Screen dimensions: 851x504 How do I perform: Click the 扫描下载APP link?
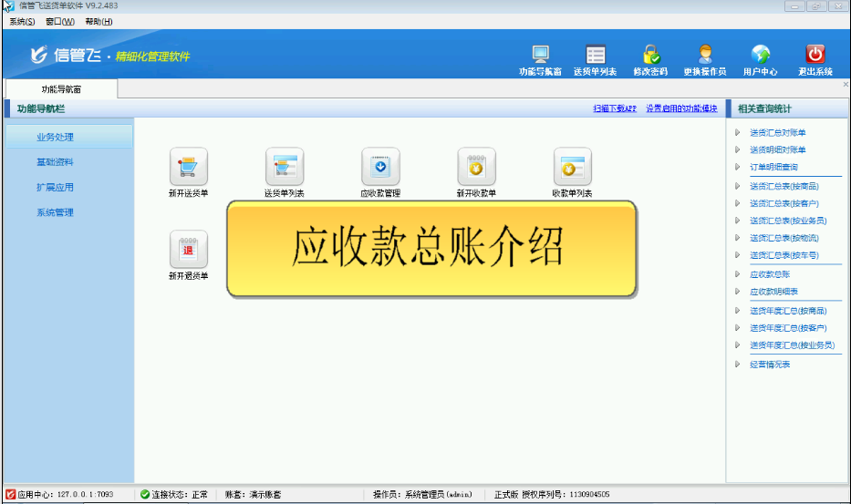[x=615, y=108]
